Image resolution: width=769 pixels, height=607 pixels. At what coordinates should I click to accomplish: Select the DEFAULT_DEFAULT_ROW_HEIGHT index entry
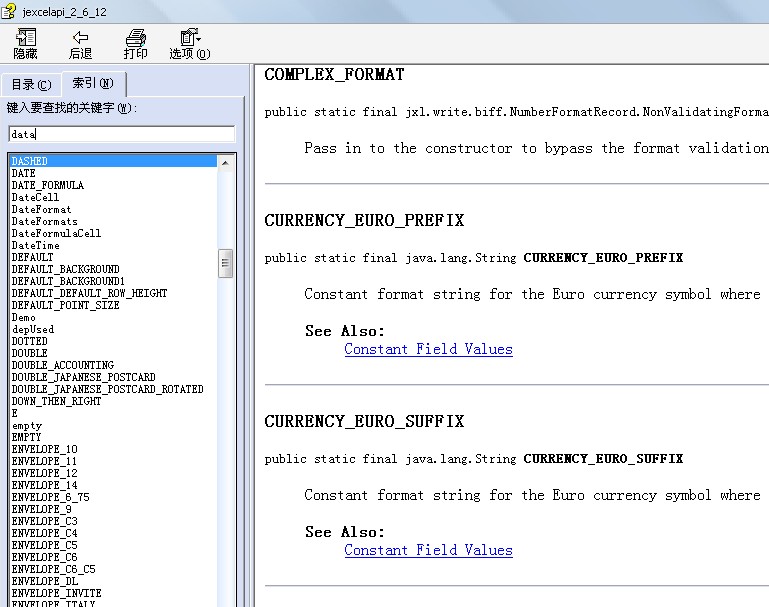pos(89,293)
